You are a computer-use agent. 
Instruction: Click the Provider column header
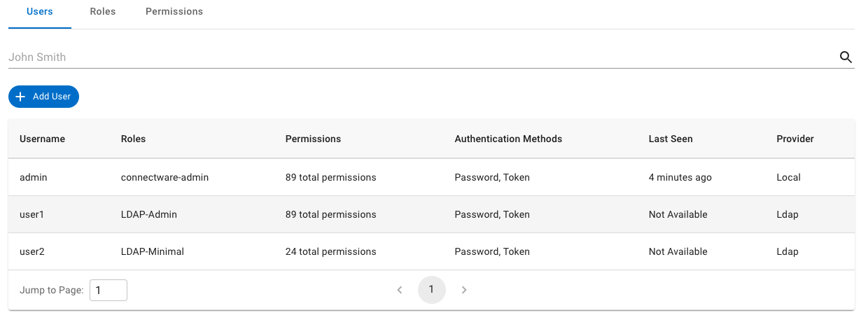pyautogui.click(x=795, y=139)
